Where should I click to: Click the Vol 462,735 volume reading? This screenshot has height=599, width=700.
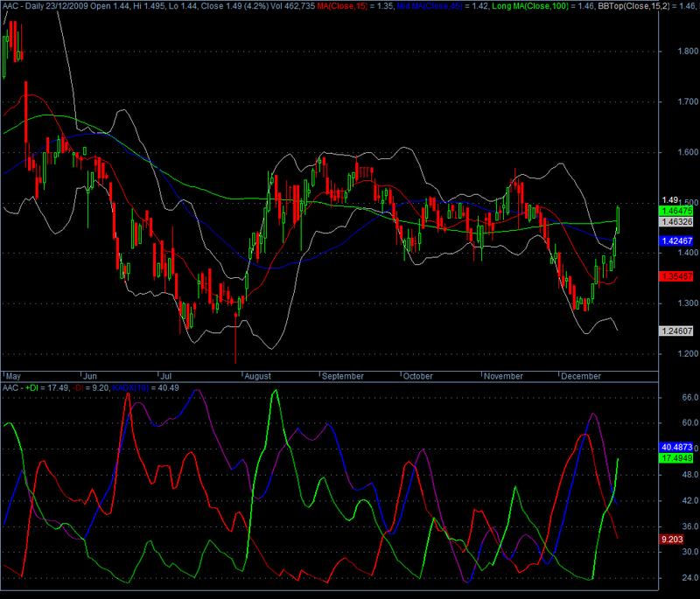pos(293,6)
